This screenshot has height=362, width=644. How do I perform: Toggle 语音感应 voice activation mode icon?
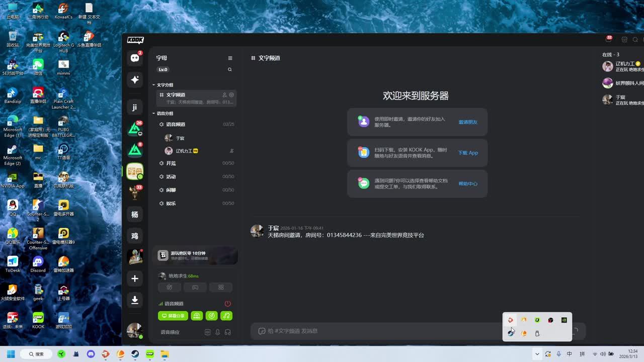point(207,332)
